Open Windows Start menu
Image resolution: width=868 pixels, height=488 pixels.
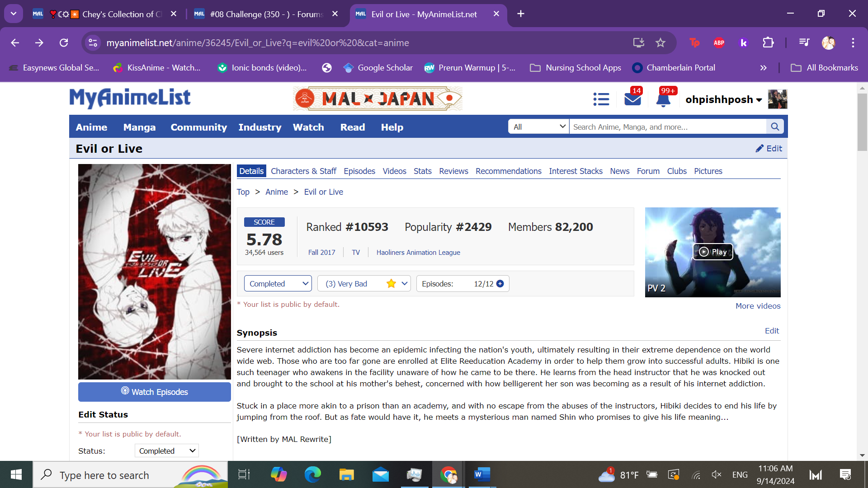(16, 474)
